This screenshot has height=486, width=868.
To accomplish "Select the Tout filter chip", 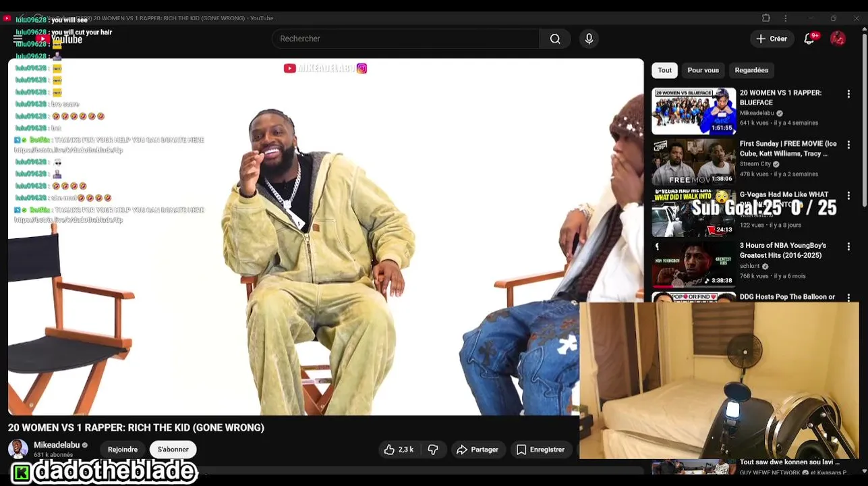I will (665, 70).
